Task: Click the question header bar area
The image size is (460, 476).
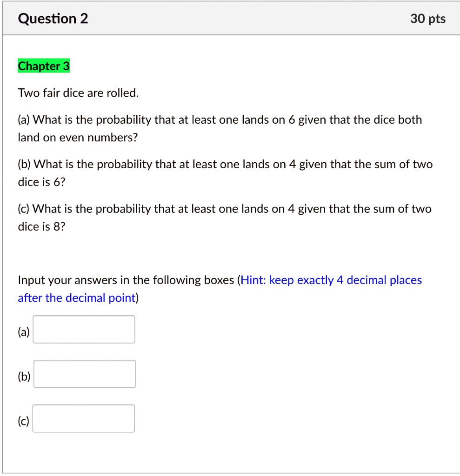Action: point(230,18)
